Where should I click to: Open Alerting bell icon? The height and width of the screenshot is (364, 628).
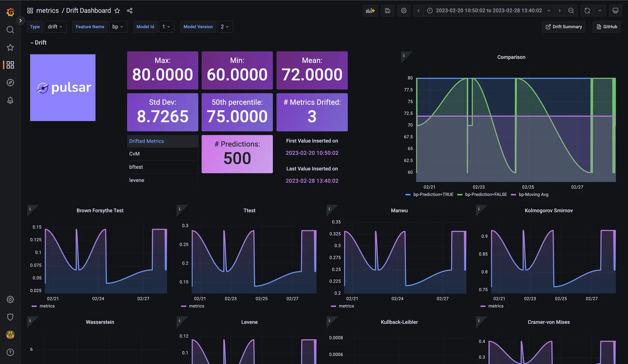10,100
